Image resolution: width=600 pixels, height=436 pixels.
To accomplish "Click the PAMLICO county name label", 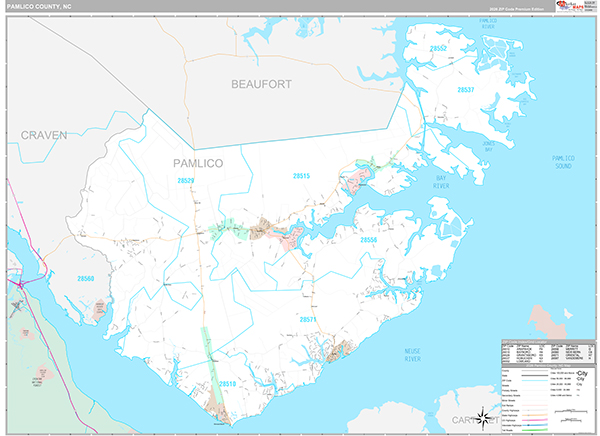I will click(x=198, y=163).
